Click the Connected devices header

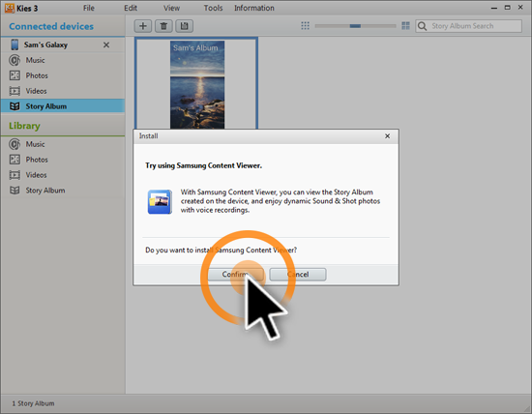click(x=51, y=26)
